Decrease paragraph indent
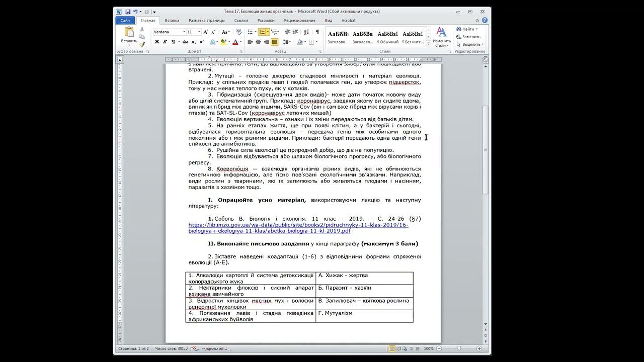 (288, 32)
